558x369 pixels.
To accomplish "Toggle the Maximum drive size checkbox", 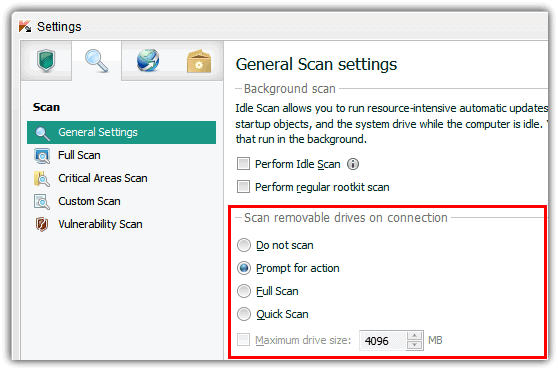I will [x=243, y=340].
